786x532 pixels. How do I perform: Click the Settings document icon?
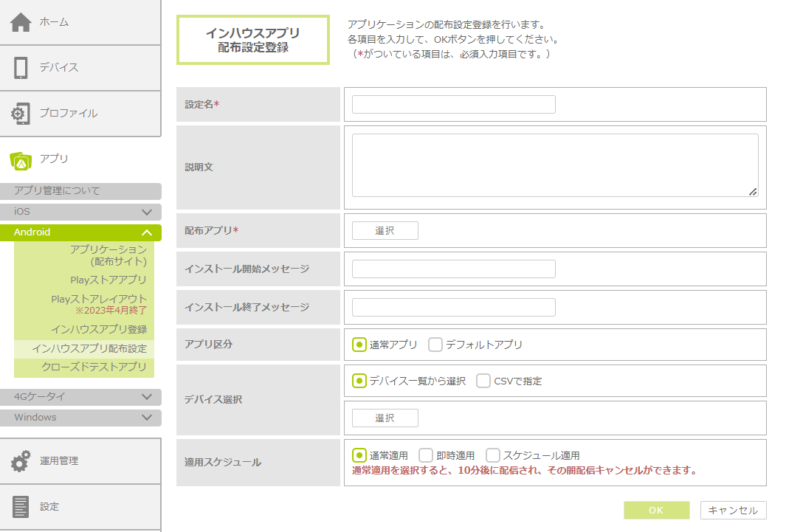pos(21,507)
